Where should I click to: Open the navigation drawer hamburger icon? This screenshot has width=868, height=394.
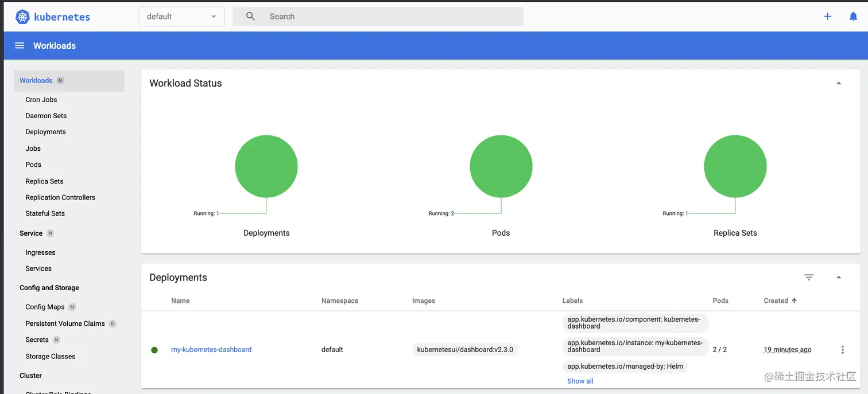tap(19, 45)
